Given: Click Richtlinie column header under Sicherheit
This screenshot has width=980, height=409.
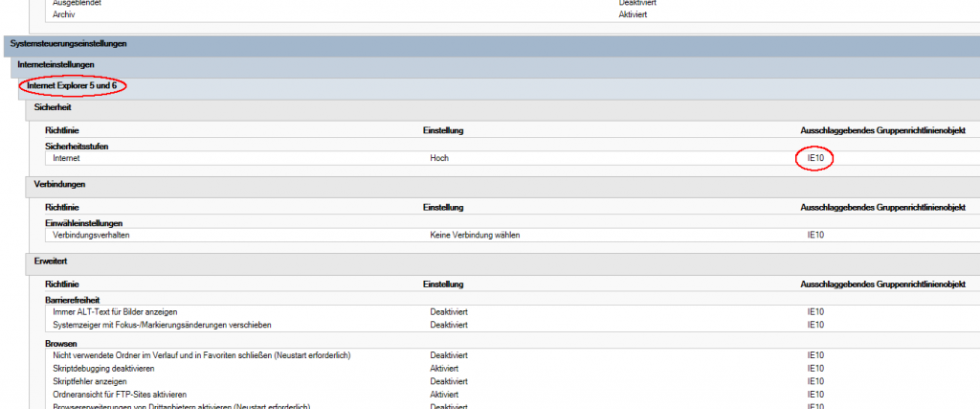Looking at the screenshot, I should tap(62, 130).
